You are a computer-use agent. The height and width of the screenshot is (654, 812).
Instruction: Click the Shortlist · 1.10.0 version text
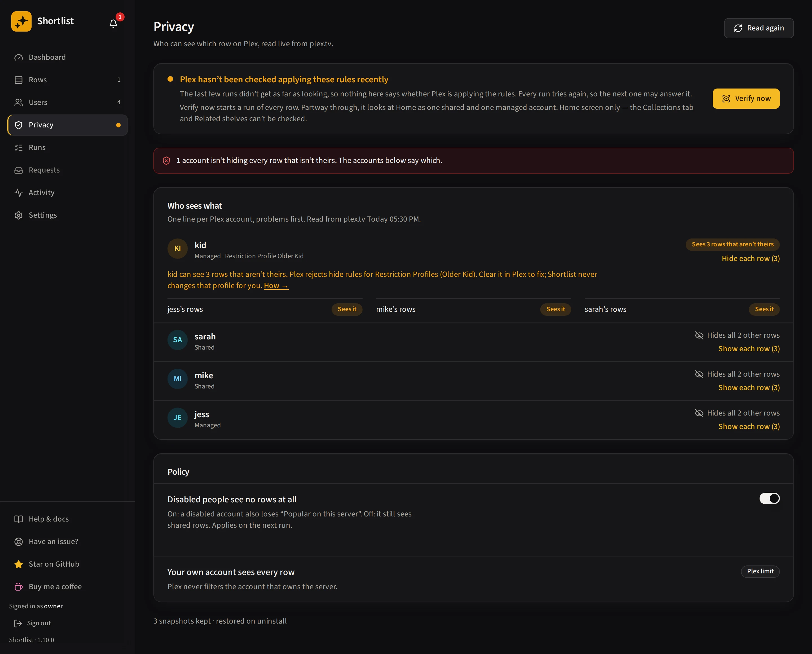pyautogui.click(x=32, y=640)
